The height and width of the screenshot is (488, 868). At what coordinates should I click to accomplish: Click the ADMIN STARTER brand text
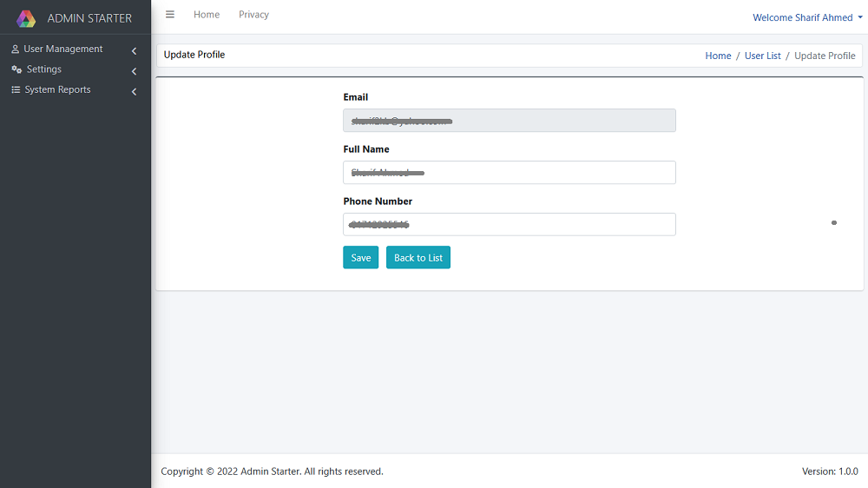(x=89, y=18)
